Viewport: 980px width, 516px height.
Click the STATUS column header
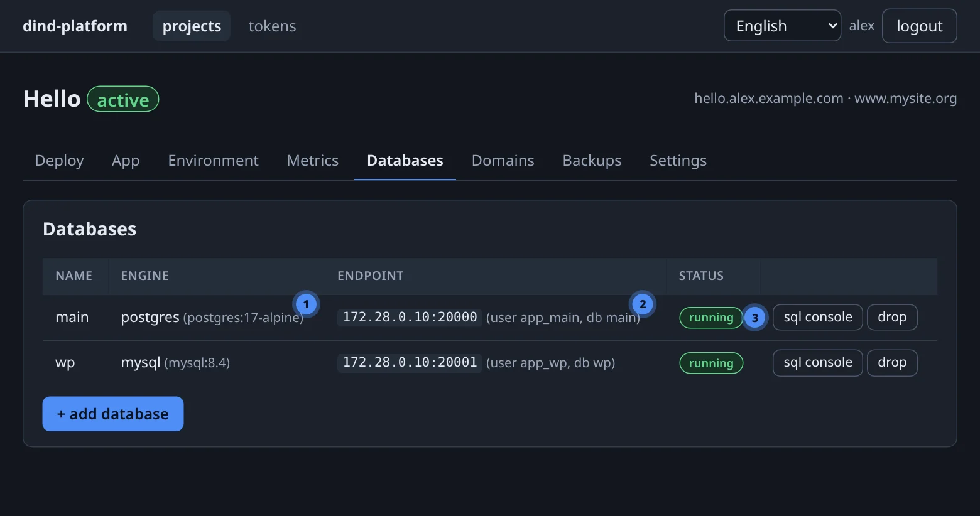(x=701, y=276)
